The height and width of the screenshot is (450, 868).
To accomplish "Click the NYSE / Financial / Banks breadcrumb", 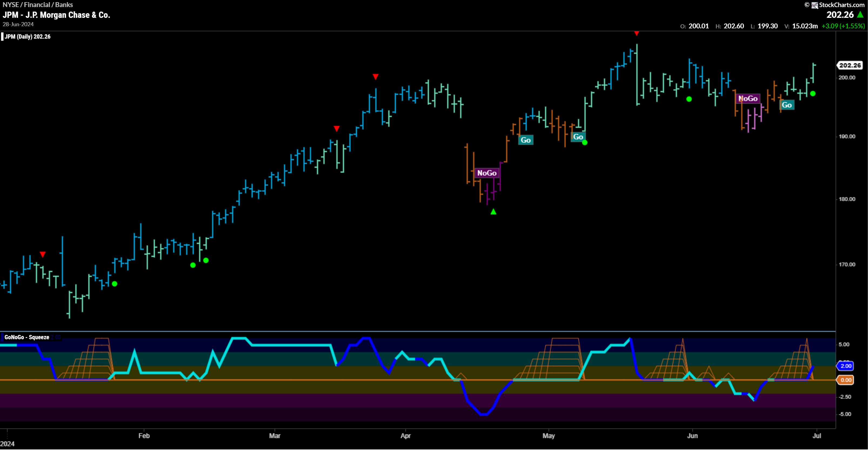I will tap(38, 5).
